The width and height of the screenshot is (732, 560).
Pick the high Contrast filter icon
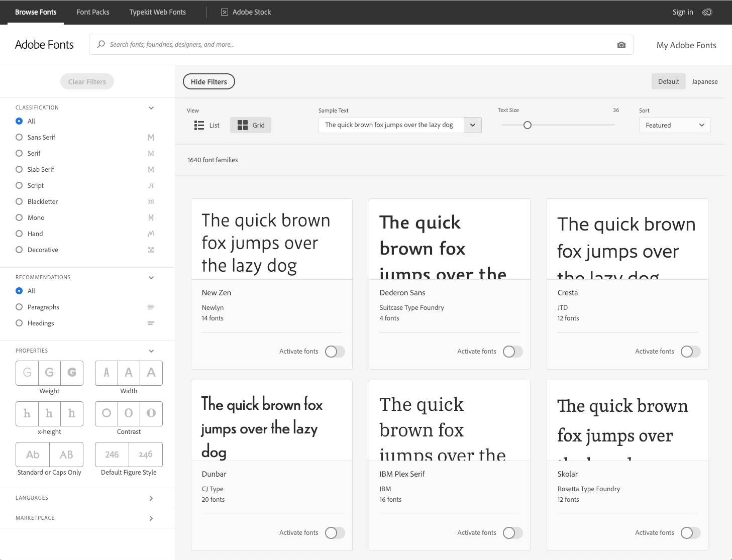[x=151, y=413]
